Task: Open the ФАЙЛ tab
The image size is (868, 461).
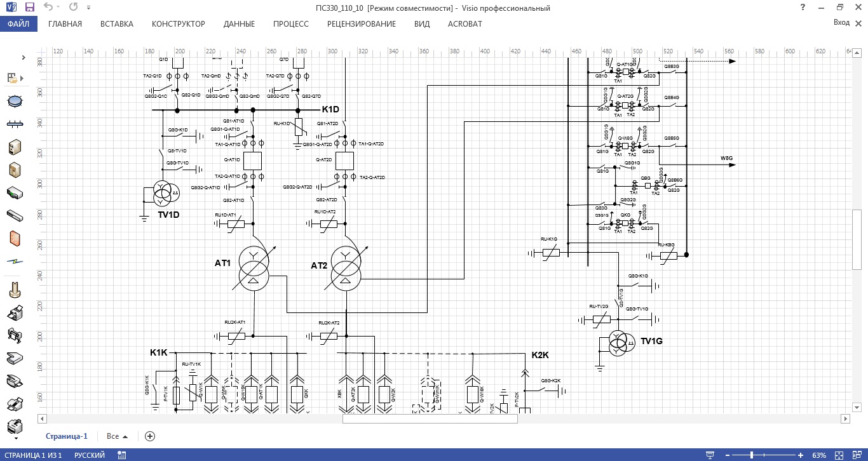Action: (x=19, y=24)
